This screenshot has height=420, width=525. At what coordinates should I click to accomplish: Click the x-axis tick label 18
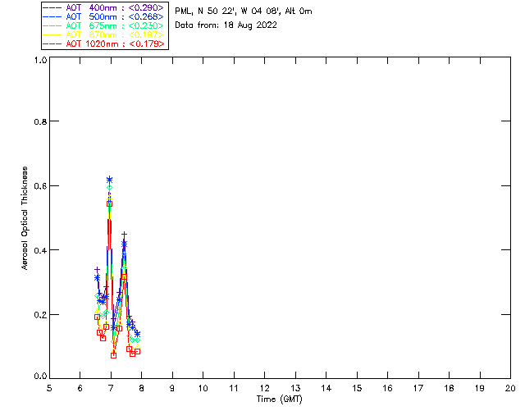449,388
